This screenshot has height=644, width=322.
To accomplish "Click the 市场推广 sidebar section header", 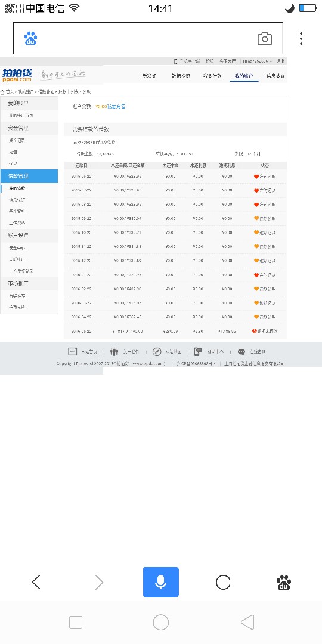I will 29,283.
